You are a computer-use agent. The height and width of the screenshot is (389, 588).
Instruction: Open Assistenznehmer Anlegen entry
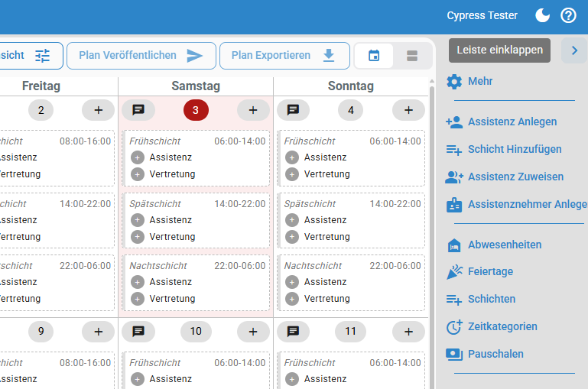tap(516, 204)
